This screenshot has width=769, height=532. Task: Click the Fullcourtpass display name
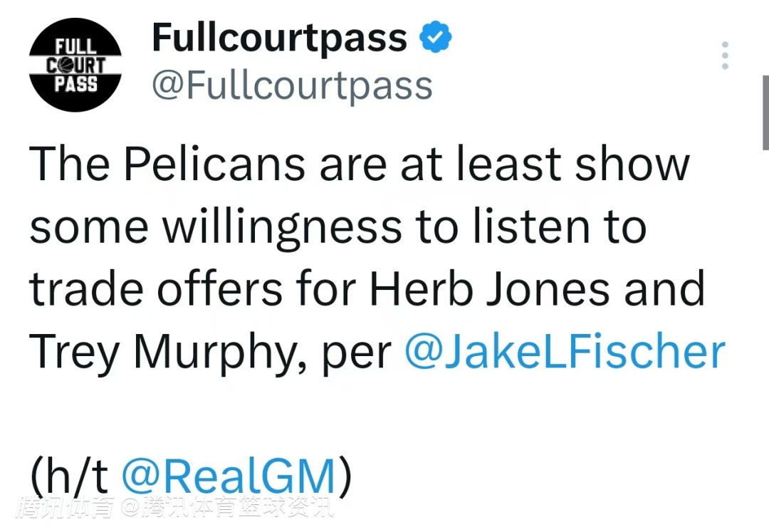tap(279, 38)
